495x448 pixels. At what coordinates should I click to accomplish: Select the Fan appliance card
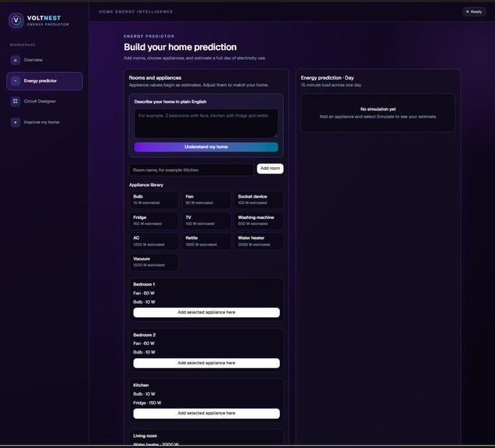pyautogui.click(x=206, y=199)
